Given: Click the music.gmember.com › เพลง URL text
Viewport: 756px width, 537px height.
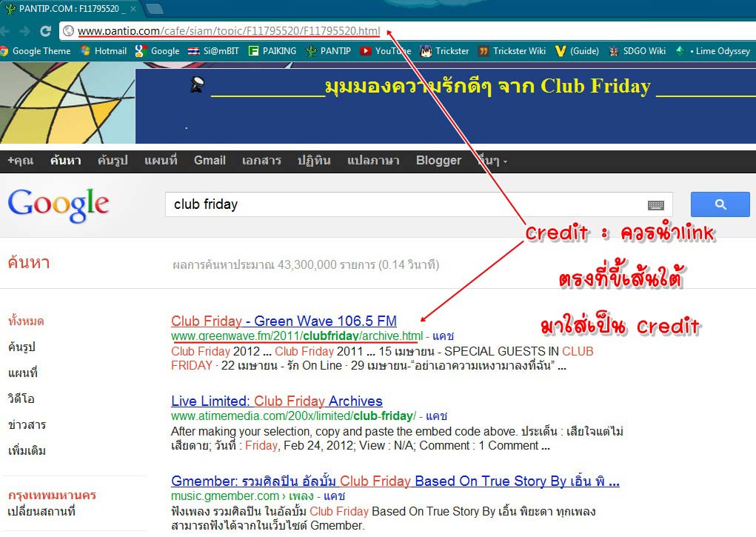Looking at the screenshot, I should 243,496.
